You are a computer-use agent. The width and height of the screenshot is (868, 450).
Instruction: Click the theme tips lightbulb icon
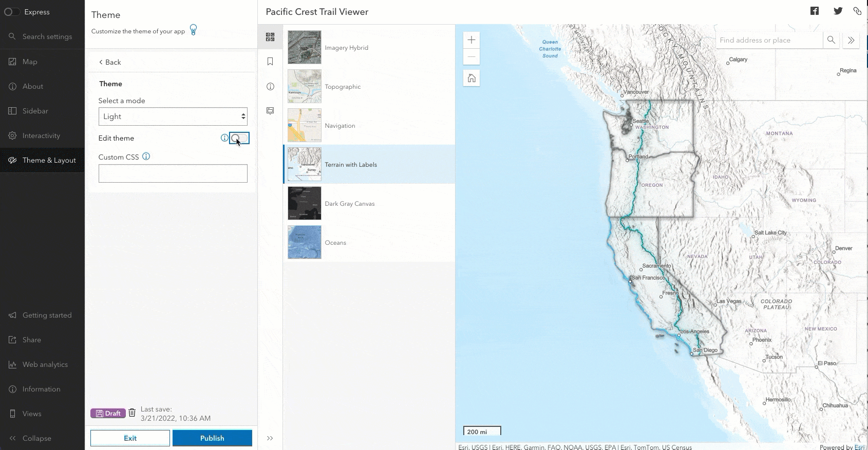pyautogui.click(x=194, y=30)
